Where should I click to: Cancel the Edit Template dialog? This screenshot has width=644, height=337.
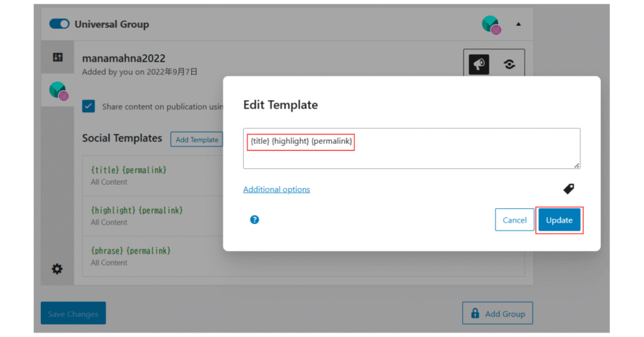point(514,220)
